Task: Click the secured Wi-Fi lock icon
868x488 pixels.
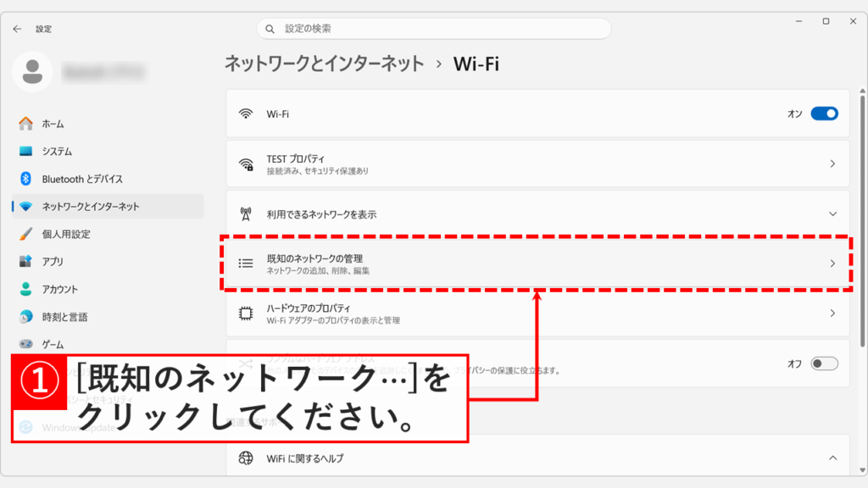Action: [x=247, y=164]
